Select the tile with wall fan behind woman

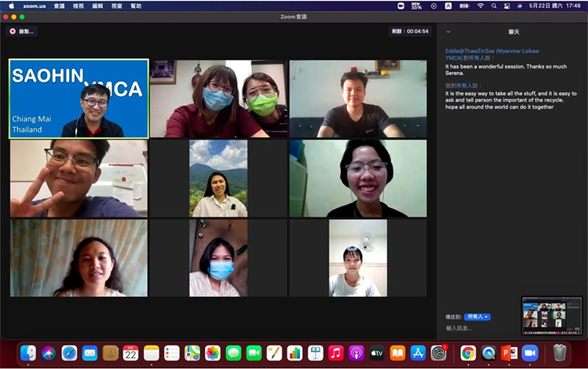coord(358,258)
